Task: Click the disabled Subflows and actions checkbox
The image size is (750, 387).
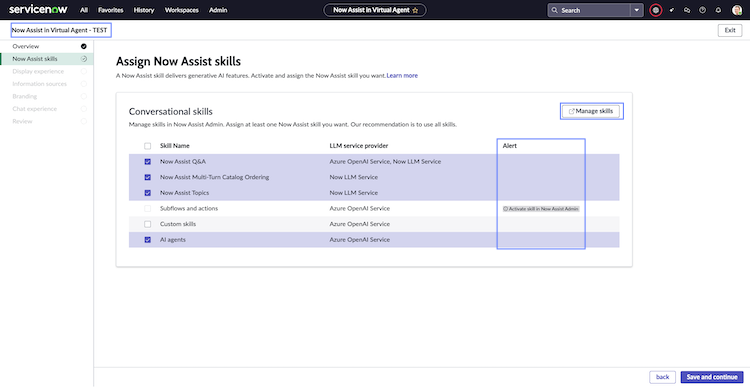Action: tap(147, 209)
